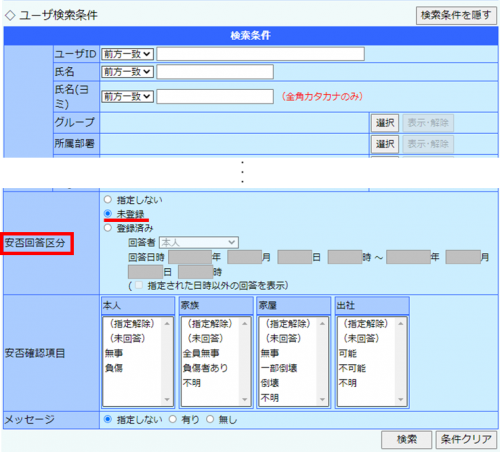The height and width of the screenshot is (452, 500).
Task: Click the 氏名 text input field
Action: pos(215,72)
